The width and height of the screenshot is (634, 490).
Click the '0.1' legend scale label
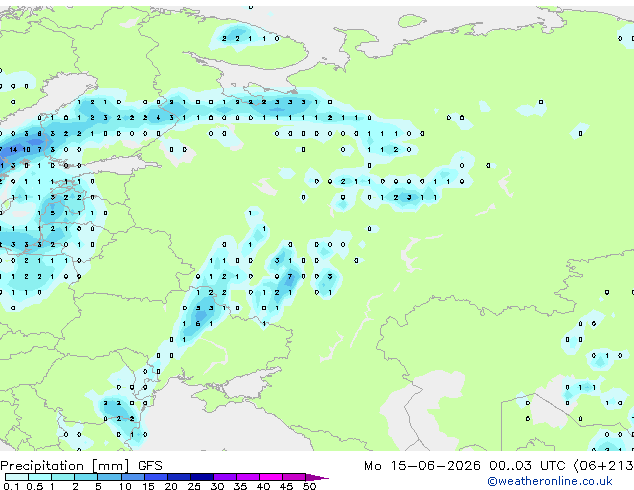(12, 486)
